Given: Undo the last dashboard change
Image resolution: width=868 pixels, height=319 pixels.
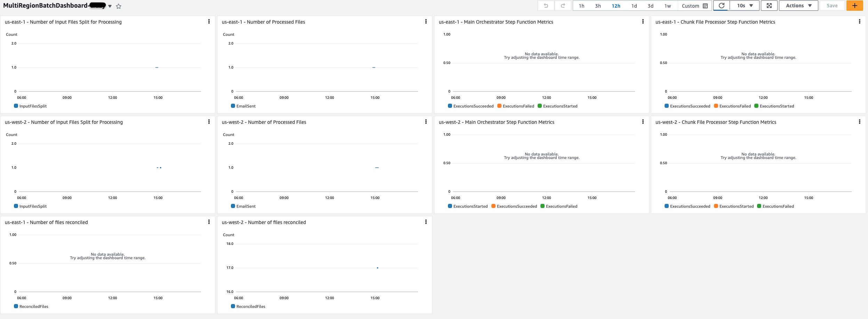Looking at the screenshot, I should click(x=546, y=6).
